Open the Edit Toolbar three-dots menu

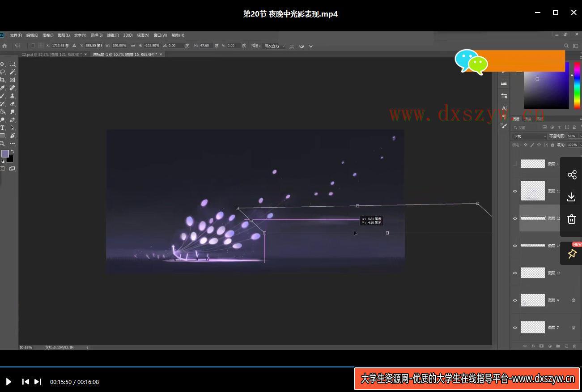point(13,144)
